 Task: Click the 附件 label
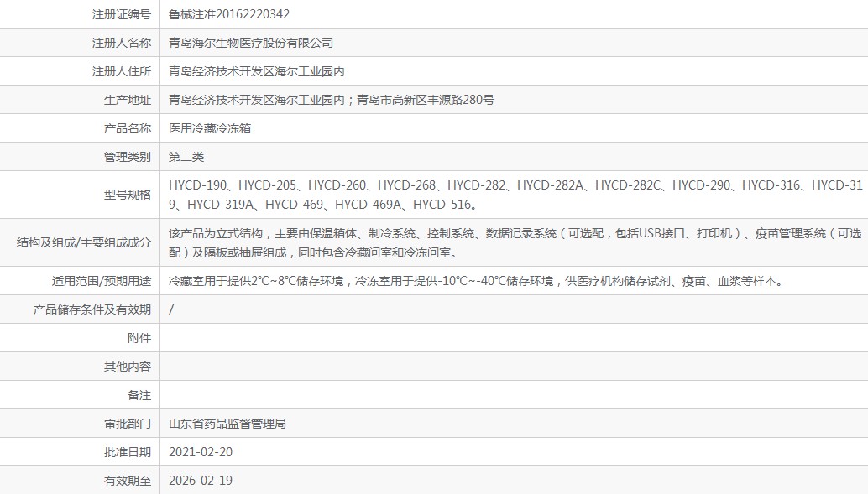(x=139, y=338)
